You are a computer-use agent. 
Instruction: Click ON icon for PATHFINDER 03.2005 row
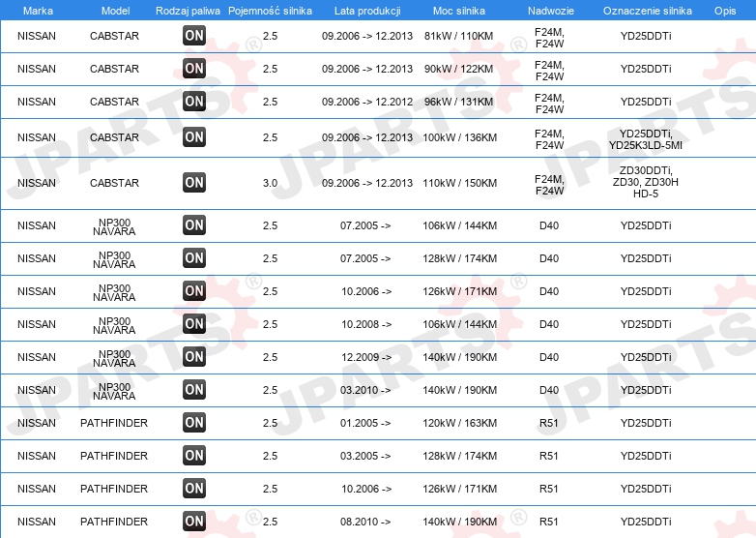[x=194, y=455]
